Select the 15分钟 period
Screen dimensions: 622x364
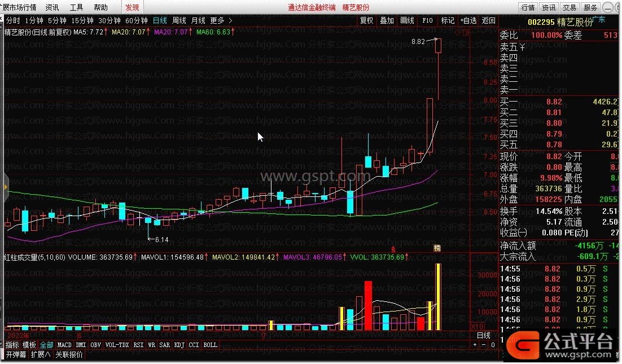pos(82,20)
